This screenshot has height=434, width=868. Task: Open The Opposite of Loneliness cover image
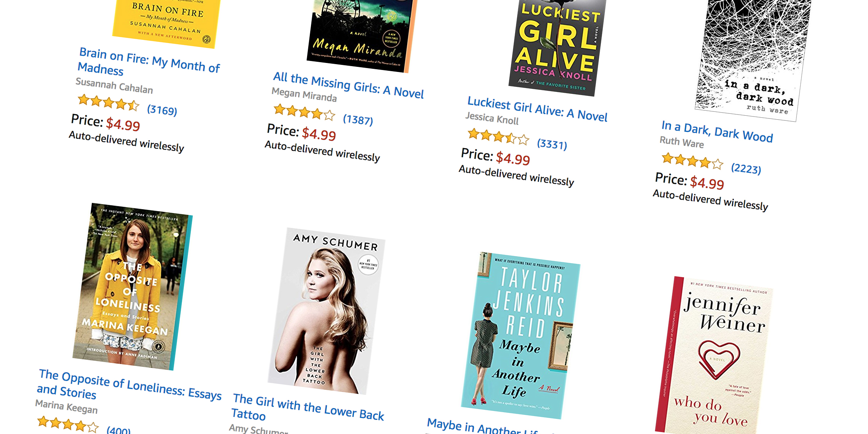(133, 287)
